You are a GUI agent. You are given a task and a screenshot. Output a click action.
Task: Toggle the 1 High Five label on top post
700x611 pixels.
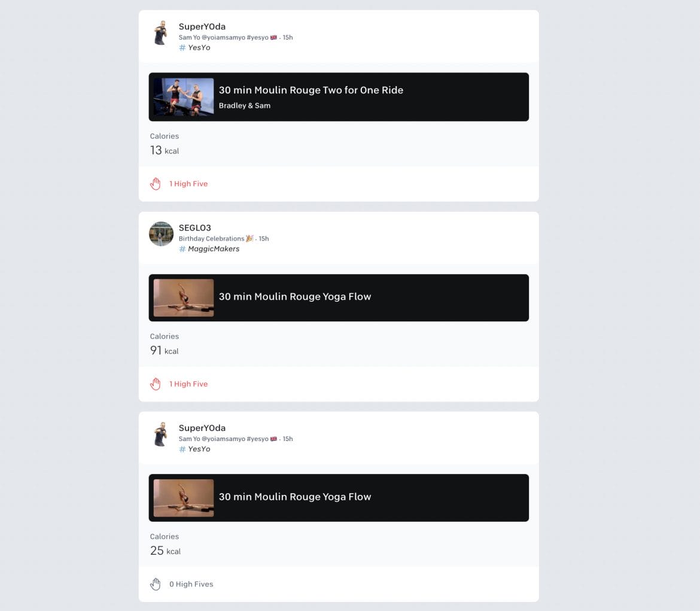(188, 184)
